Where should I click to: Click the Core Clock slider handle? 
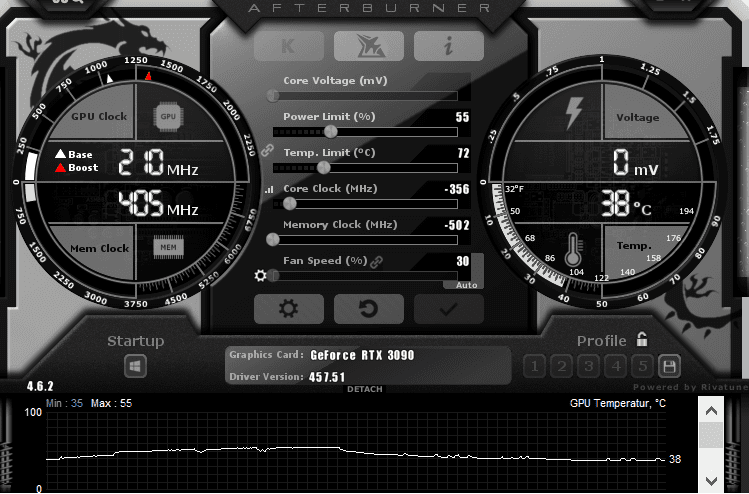pyautogui.click(x=289, y=204)
